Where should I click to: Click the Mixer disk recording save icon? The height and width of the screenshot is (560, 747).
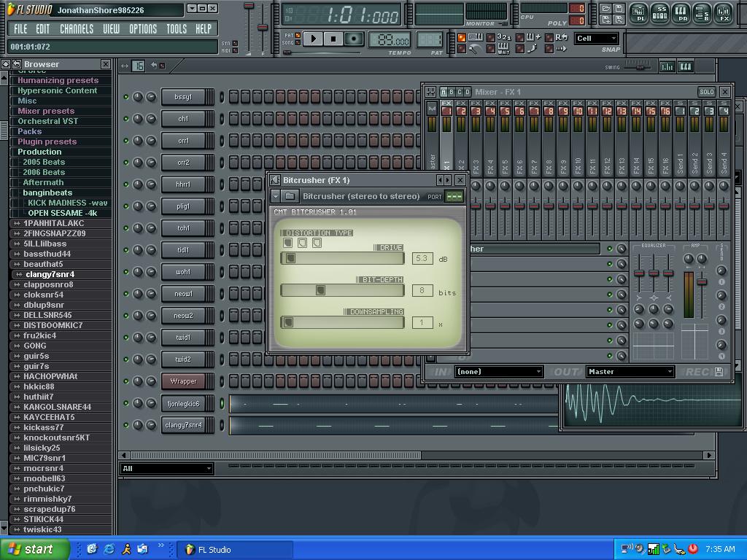[719, 372]
